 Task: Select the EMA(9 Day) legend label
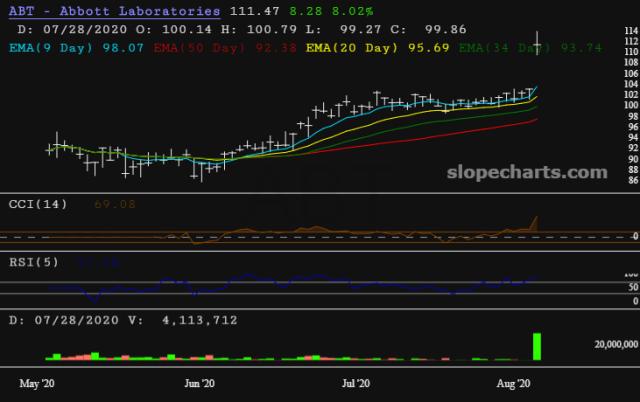[51, 48]
